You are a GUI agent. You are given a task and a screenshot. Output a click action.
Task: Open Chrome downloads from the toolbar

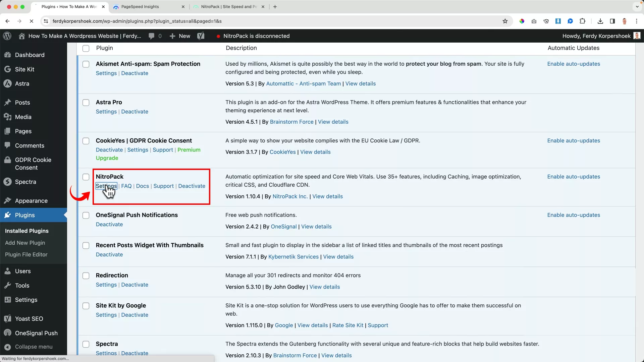click(x=600, y=21)
